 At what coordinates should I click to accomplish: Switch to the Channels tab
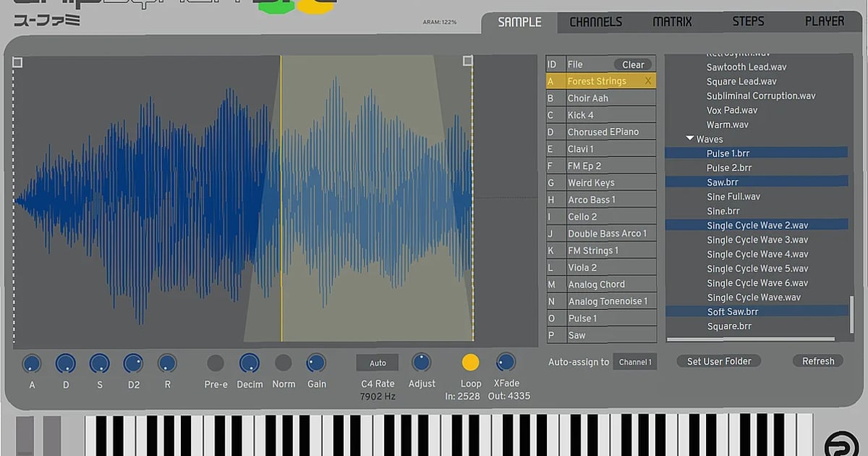point(595,21)
